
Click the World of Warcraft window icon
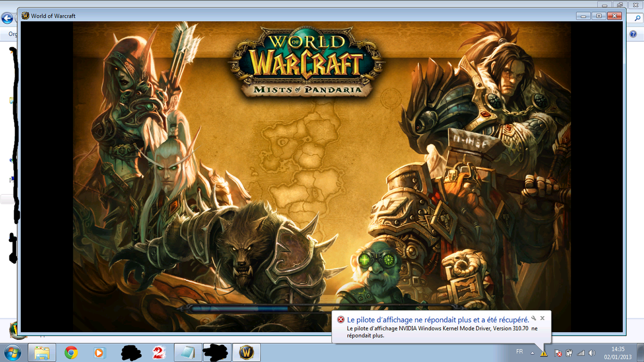coord(25,16)
